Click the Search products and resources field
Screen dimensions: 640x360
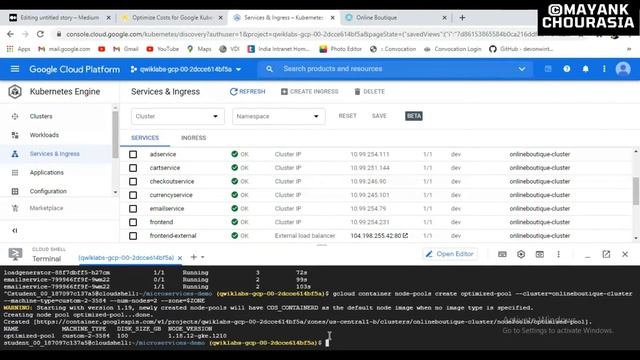396,69
